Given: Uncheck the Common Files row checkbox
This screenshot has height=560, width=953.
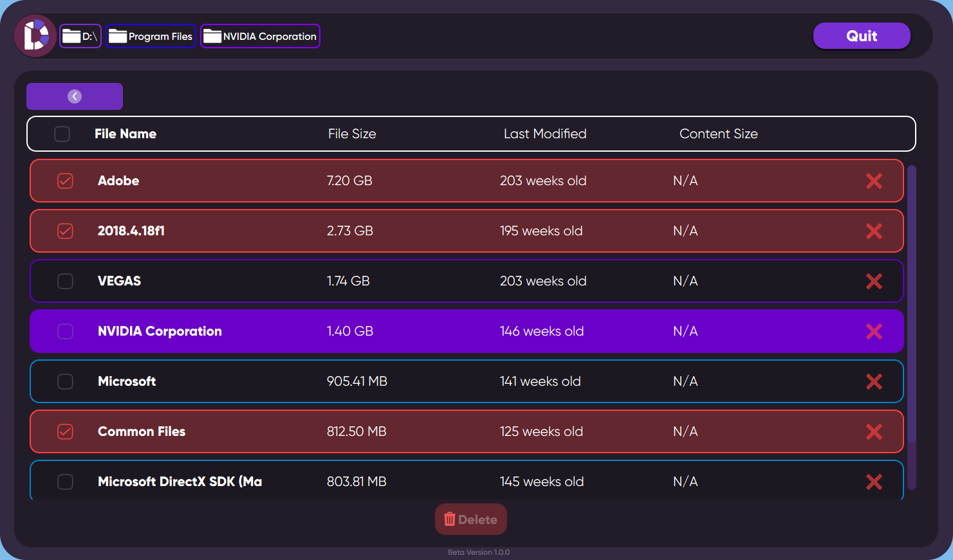Looking at the screenshot, I should tap(65, 431).
